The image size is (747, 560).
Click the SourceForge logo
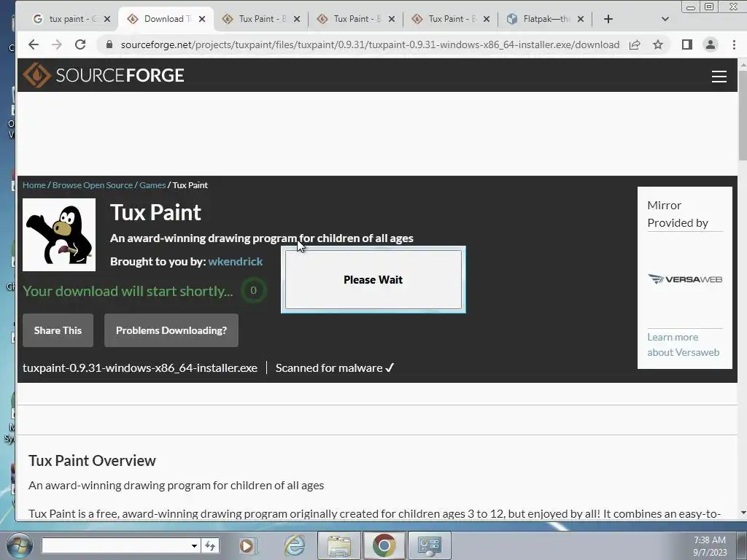(x=104, y=75)
